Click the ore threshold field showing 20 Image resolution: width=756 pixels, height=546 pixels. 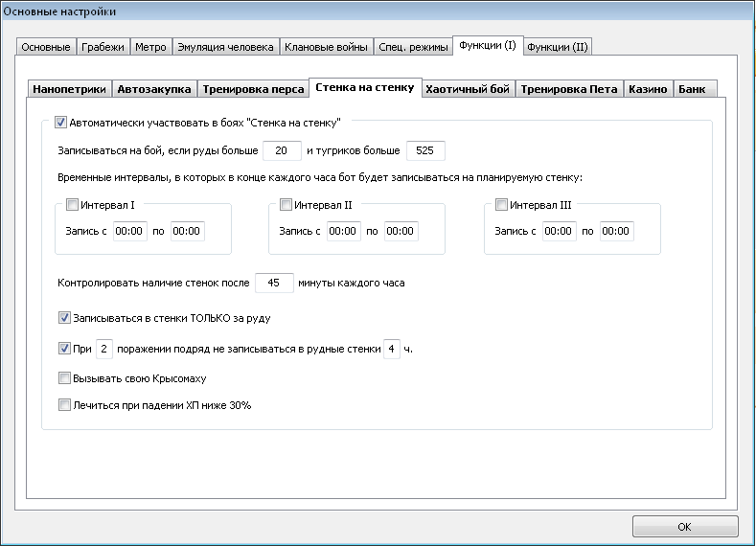click(x=282, y=150)
